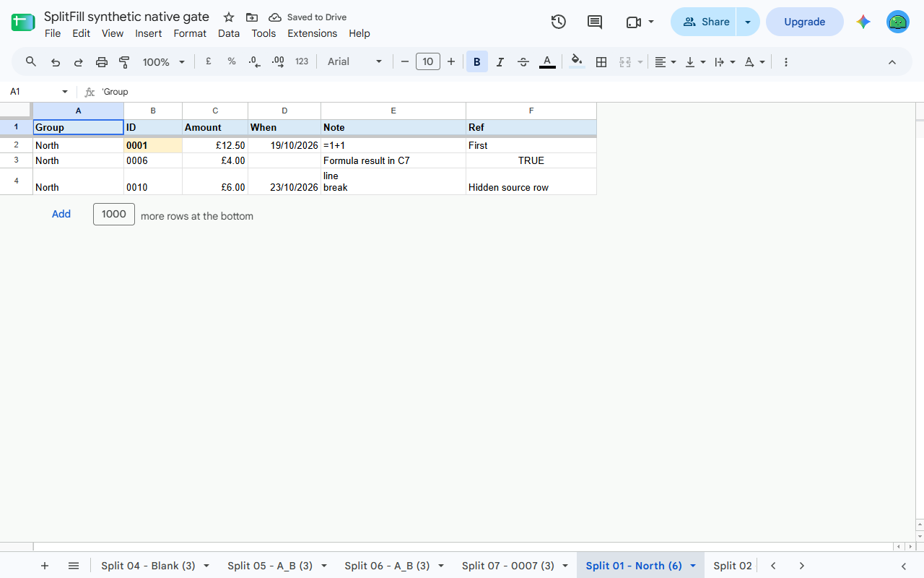
Task: Toggle strikethrough formatting
Action: pos(523,62)
